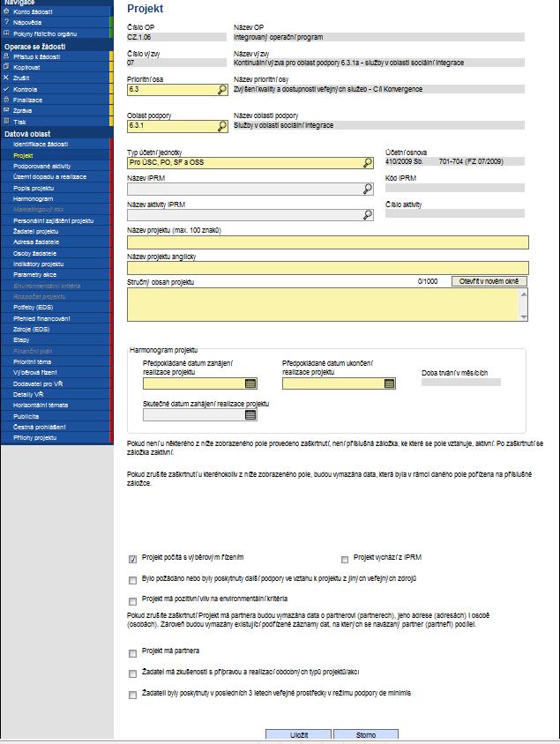Screen dimensions: 560x744
Task: Select the Tisk print icon
Action: click(6, 122)
